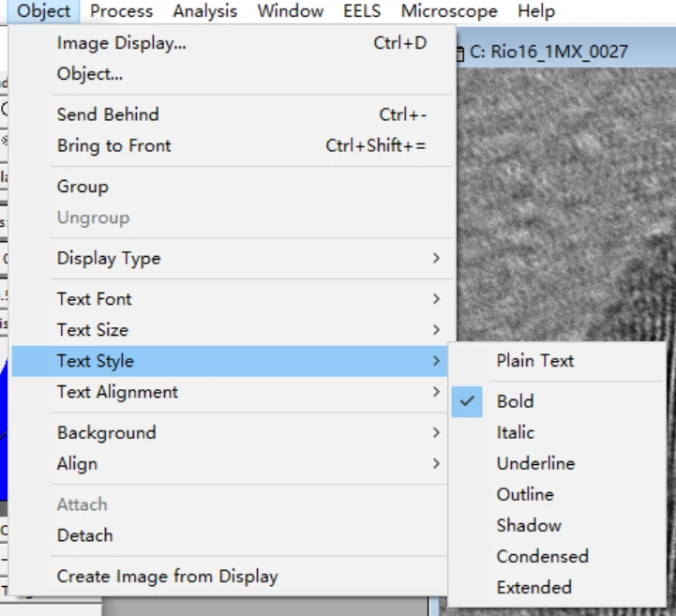Enable Italic text style
676x616 pixels.
click(x=515, y=432)
